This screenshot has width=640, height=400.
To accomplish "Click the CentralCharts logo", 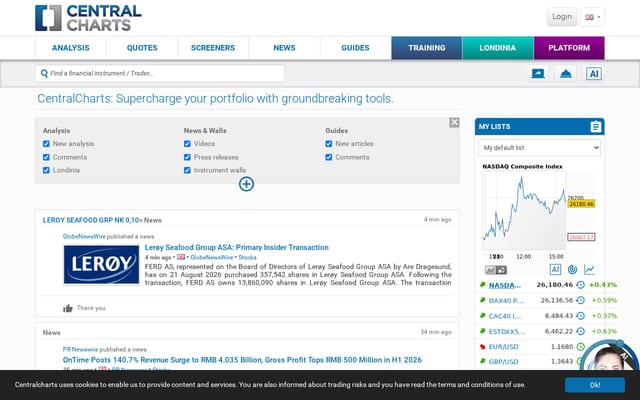I will 88,18.
